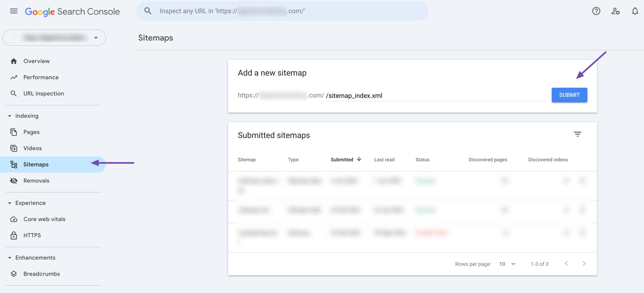Screen dimensions: 644x293
Task: Open the Performance report
Action: click(41, 77)
